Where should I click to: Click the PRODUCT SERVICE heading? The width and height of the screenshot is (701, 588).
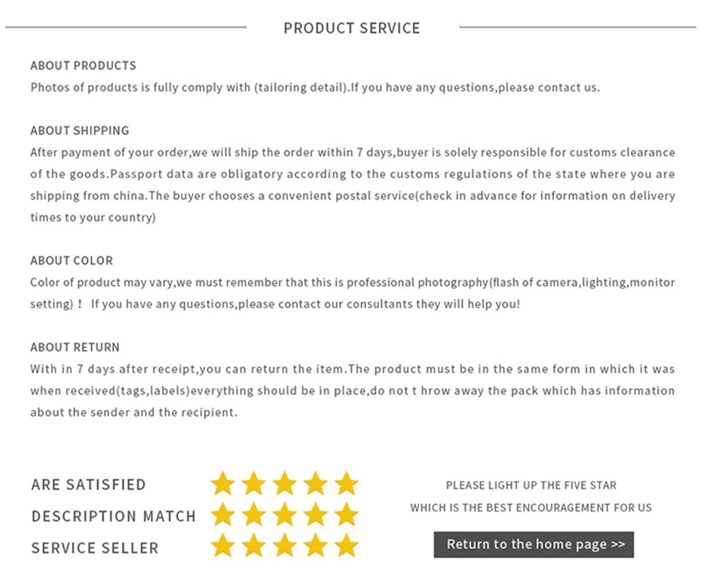pyautogui.click(x=351, y=29)
